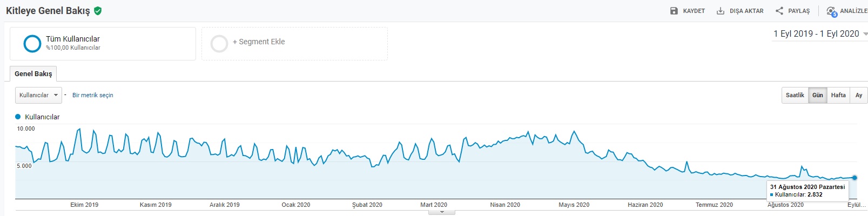868x216 pixels.
Task: Click the 31 Ağustos 2020 data point
Action: click(x=854, y=178)
